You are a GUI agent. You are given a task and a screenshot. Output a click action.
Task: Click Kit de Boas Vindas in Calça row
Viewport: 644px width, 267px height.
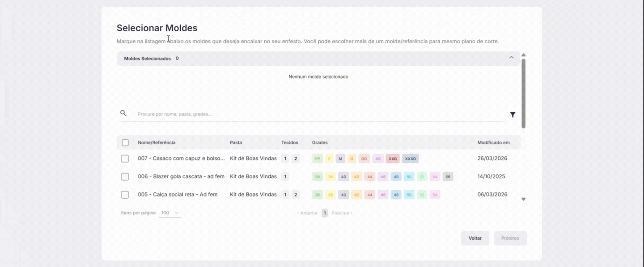coord(253,195)
